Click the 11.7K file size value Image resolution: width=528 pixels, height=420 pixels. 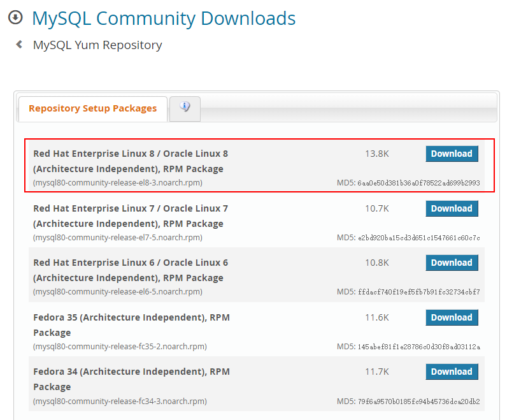pyautogui.click(x=377, y=372)
